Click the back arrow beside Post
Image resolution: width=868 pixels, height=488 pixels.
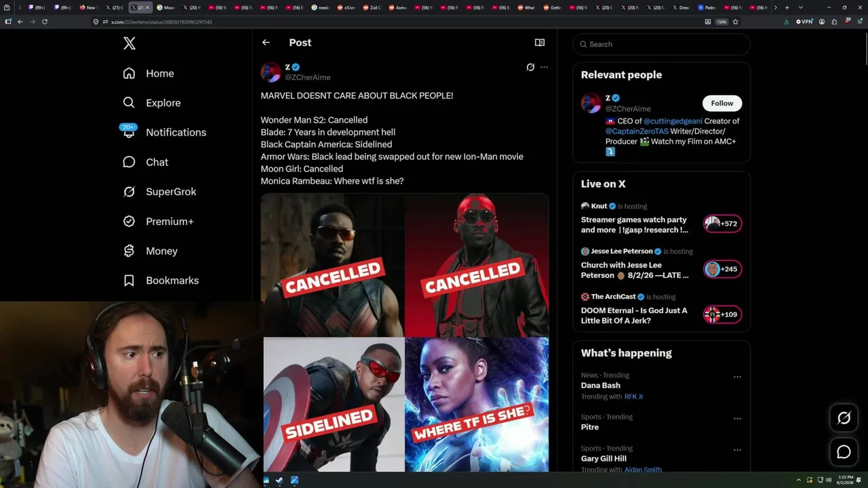tap(266, 43)
